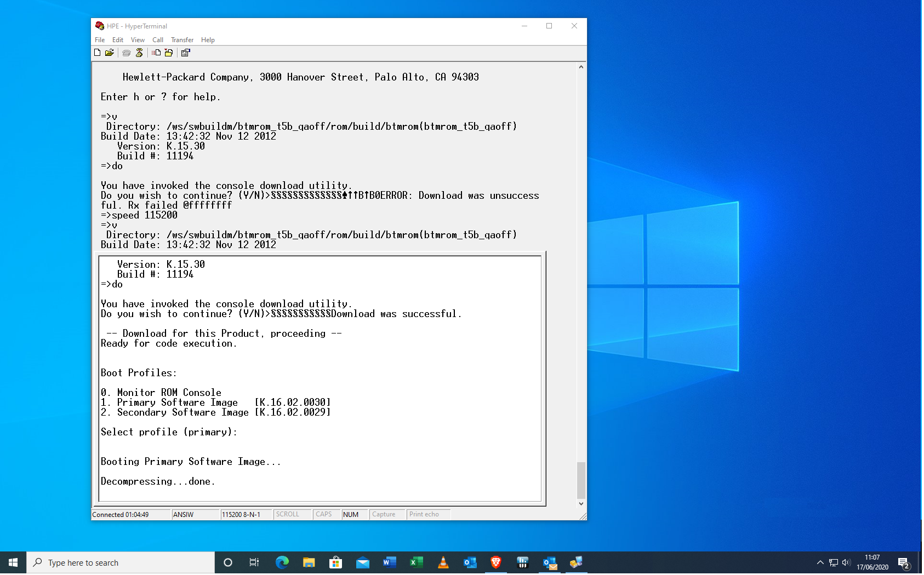
Task: Open the Transfer menu
Action: pos(182,40)
